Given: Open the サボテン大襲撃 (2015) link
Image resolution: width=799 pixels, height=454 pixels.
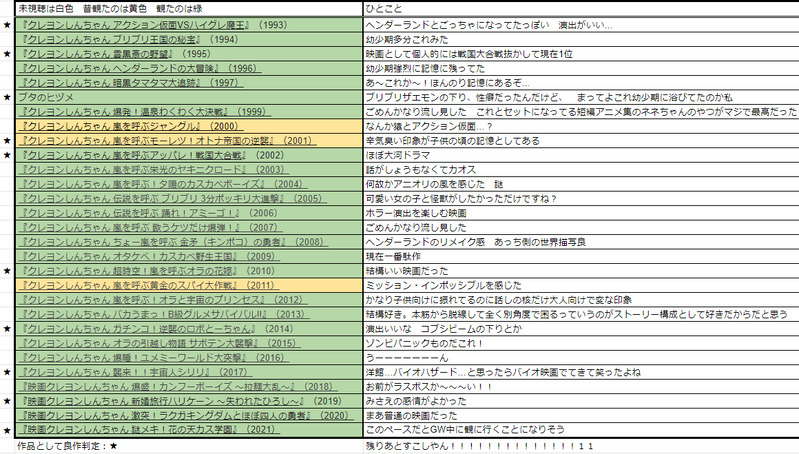Looking at the screenshot, I should coord(159,343).
